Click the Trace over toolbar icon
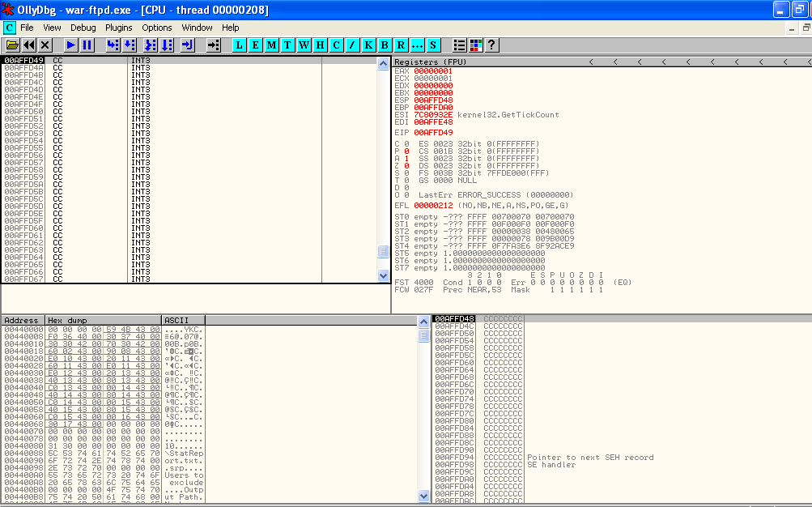The image size is (812, 507). pyautogui.click(x=167, y=45)
